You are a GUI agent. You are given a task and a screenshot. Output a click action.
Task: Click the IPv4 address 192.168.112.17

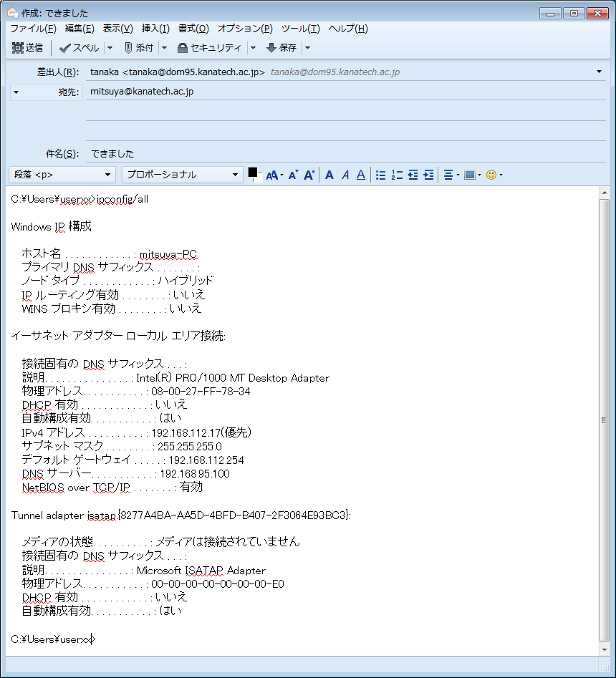tap(186, 433)
